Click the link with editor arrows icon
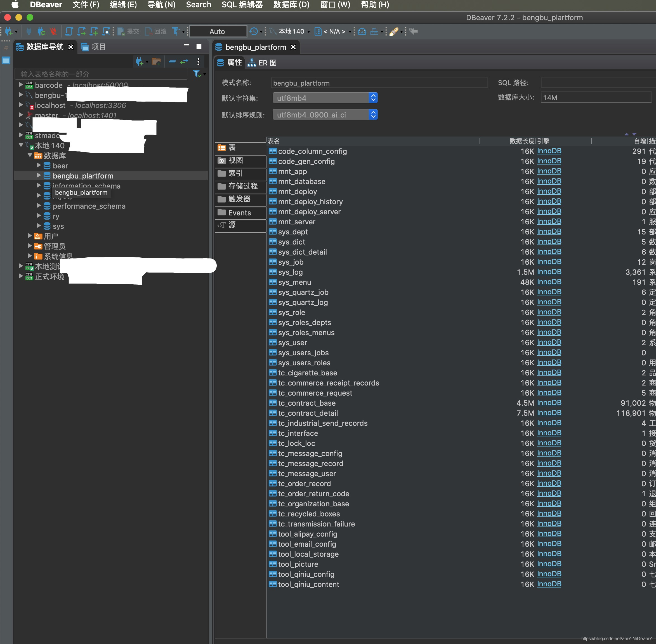The height and width of the screenshot is (644, 656). click(x=184, y=62)
